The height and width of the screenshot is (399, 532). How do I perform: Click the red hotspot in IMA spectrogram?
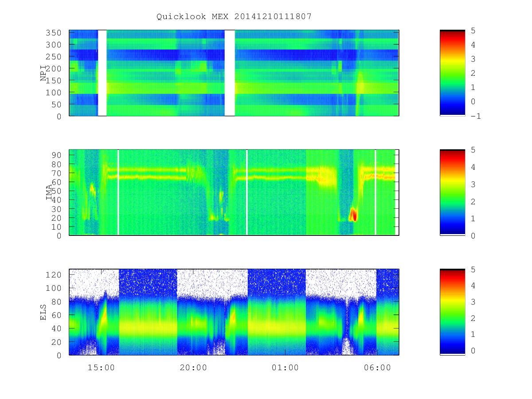[353, 215]
